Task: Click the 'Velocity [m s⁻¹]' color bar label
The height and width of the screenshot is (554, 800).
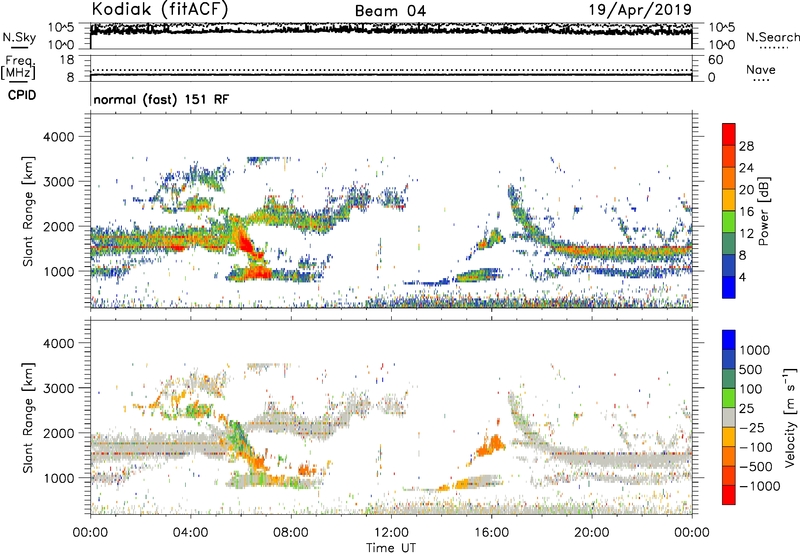Action: 790,417
